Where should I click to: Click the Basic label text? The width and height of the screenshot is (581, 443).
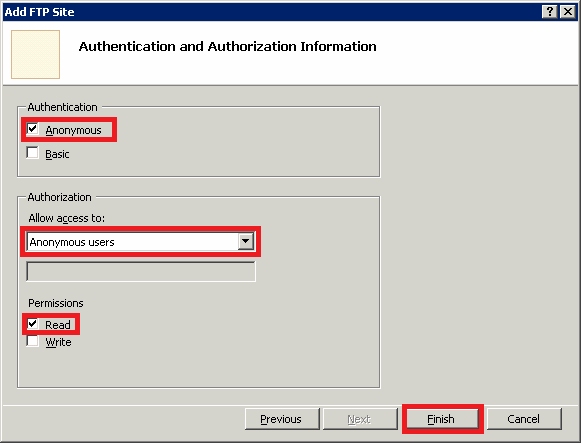[57, 154]
